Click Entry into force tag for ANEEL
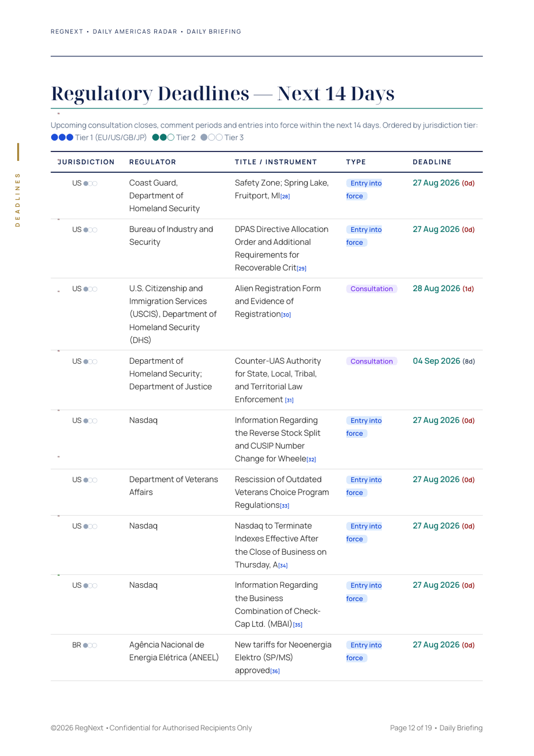The width and height of the screenshot is (534, 756). (364, 652)
